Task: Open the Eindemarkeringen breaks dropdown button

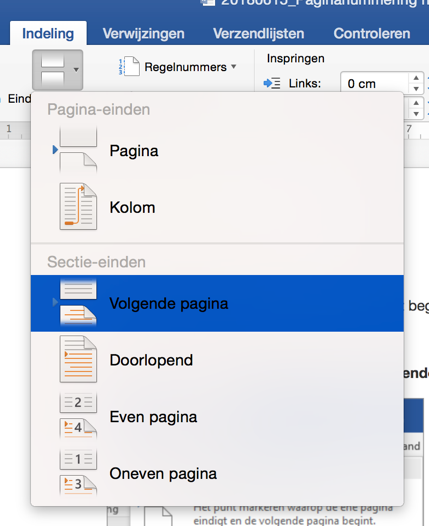Action: (58, 70)
